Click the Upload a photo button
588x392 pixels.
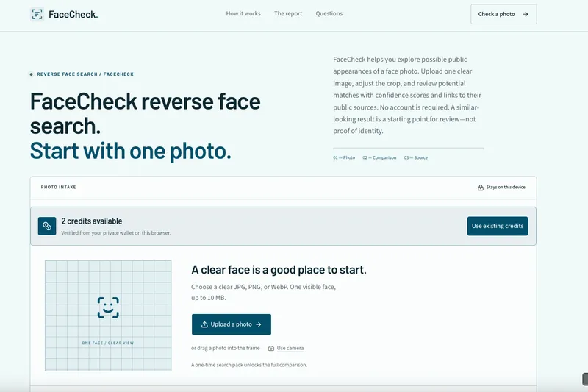[231, 324]
